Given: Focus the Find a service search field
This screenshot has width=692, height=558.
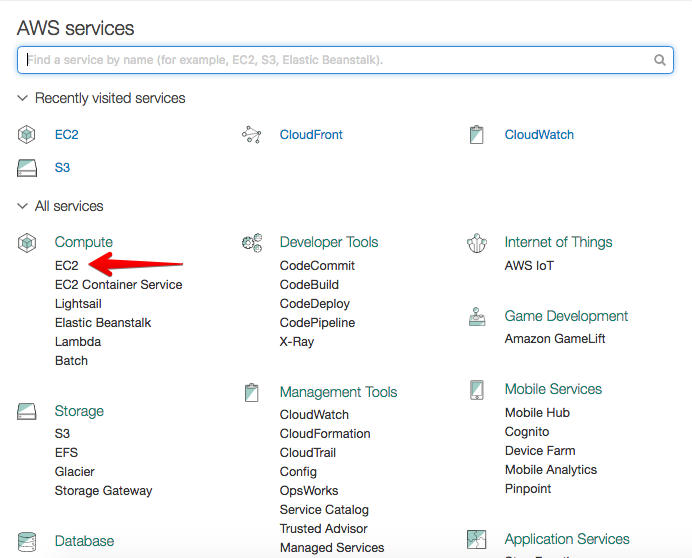Looking at the screenshot, I should point(345,60).
